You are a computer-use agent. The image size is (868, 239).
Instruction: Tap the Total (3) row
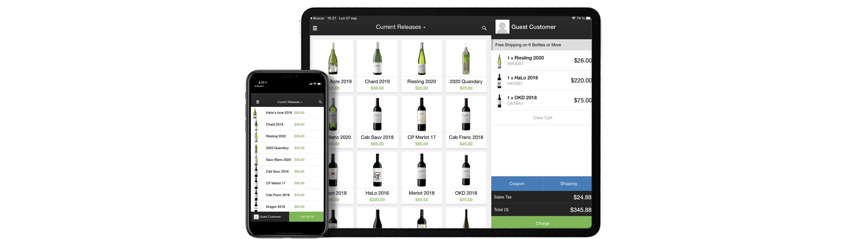coord(541,210)
